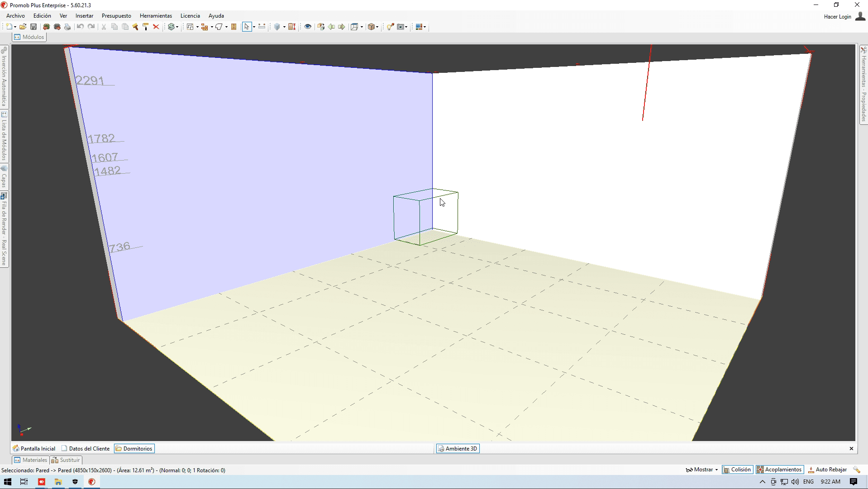Click the Save diskette icon
The image size is (868, 489).
(x=33, y=27)
